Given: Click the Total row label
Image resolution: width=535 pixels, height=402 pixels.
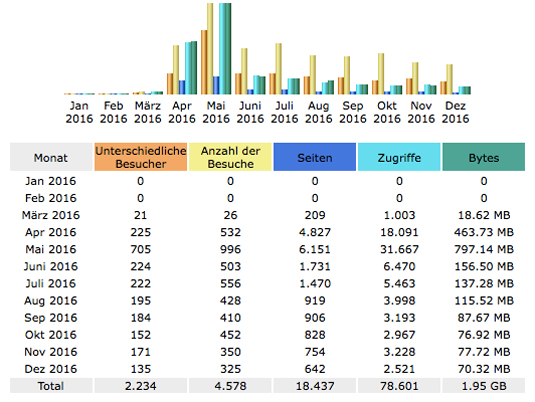Looking at the screenshot, I should click(51, 386).
